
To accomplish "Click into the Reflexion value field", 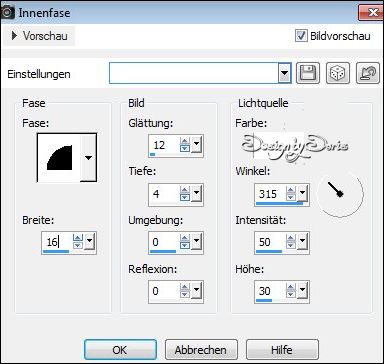I will click(x=164, y=291).
